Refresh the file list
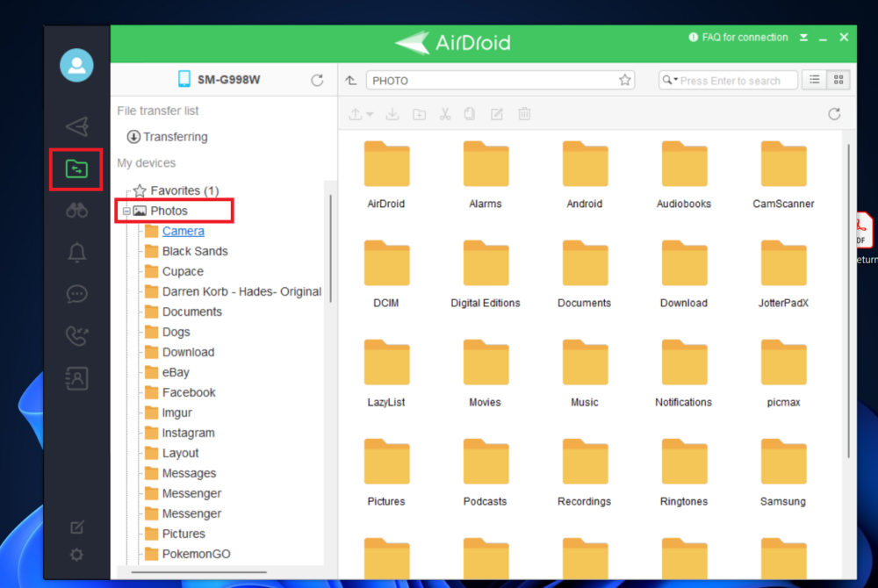Viewport: 878px width, 588px height. pyautogui.click(x=834, y=114)
